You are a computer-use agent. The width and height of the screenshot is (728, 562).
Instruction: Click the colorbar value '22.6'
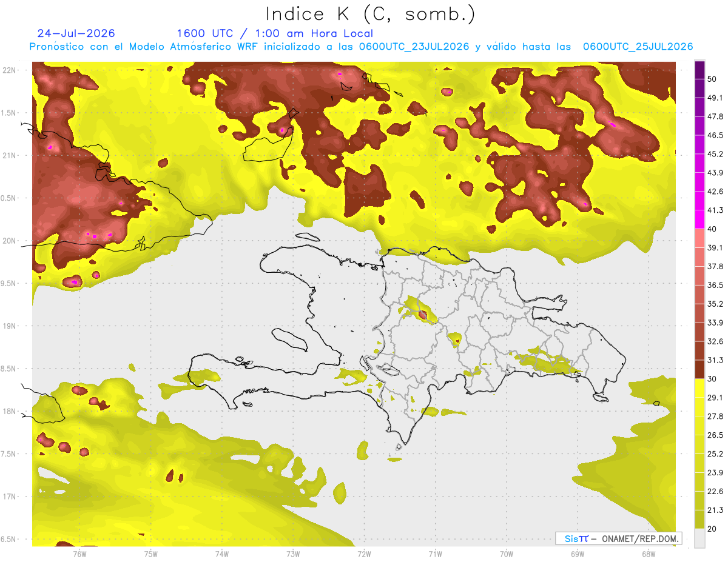[x=715, y=491]
